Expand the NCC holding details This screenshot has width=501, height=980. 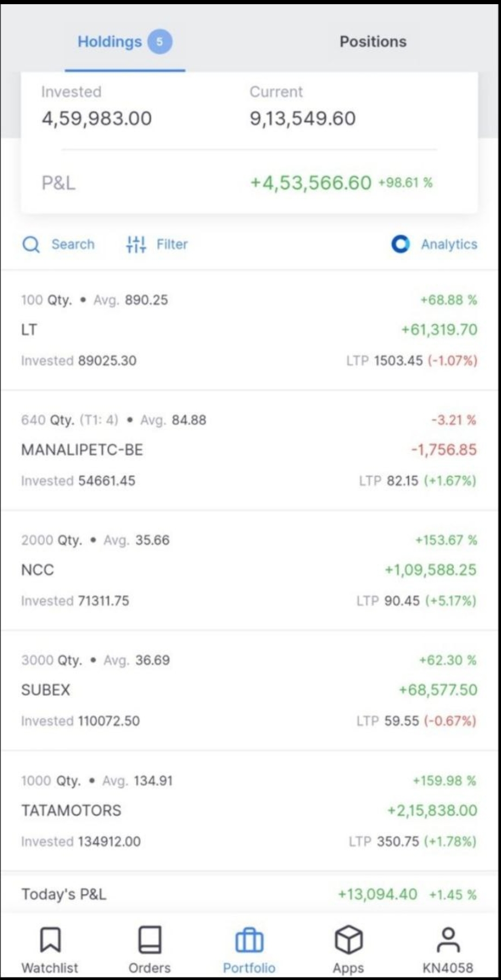click(249, 570)
